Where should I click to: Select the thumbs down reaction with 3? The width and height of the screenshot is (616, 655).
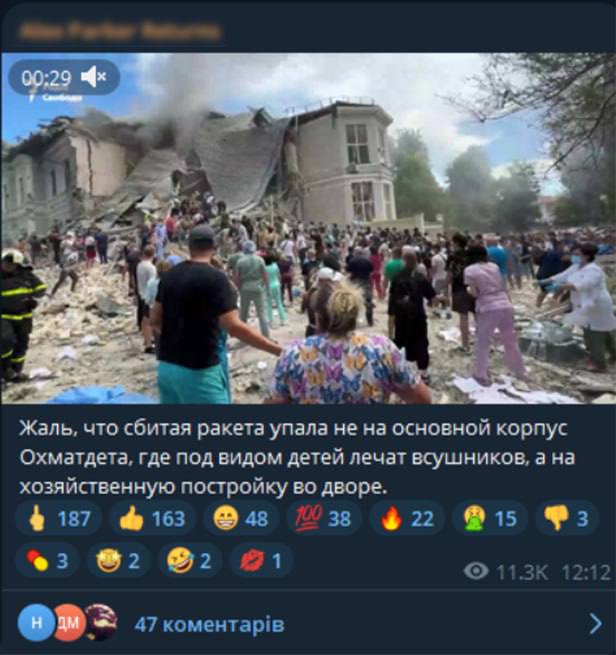pyautogui.click(x=567, y=518)
